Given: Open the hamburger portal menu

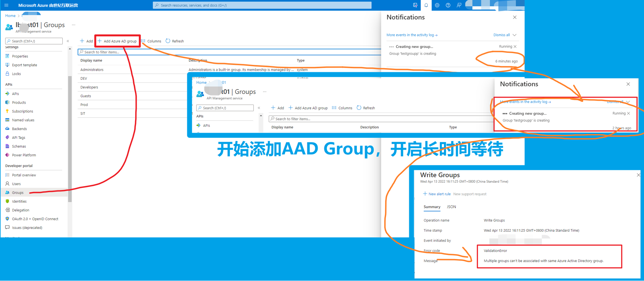Looking at the screenshot, I should point(6,5).
